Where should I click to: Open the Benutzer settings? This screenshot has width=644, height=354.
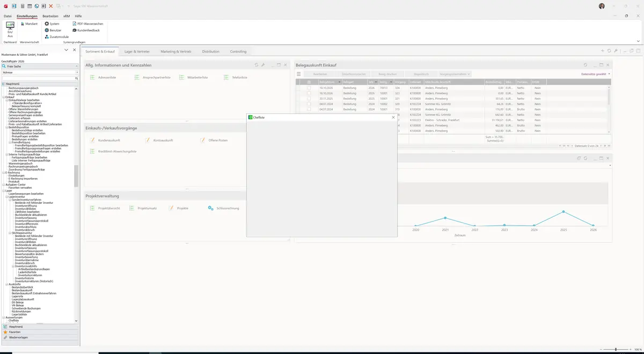53,30
